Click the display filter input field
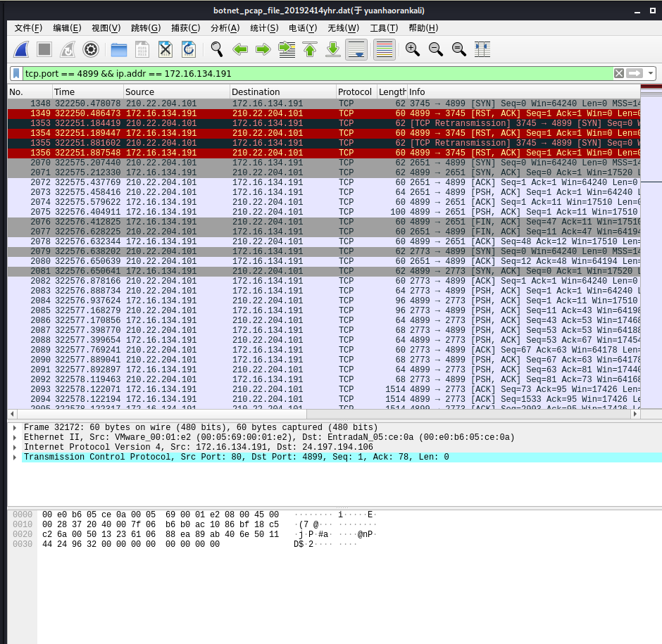662x644 pixels. pyautogui.click(x=318, y=73)
